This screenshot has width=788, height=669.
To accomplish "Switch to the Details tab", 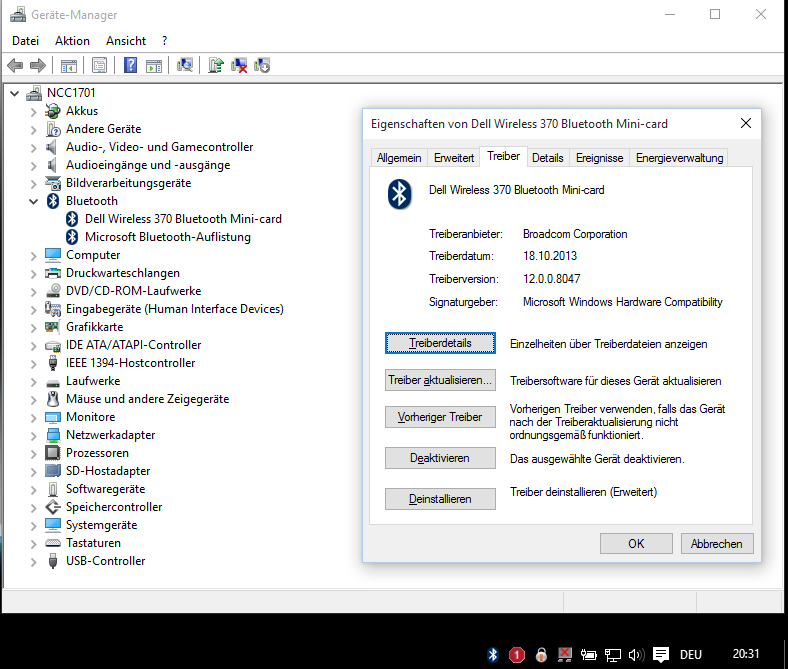I will [x=547, y=158].
